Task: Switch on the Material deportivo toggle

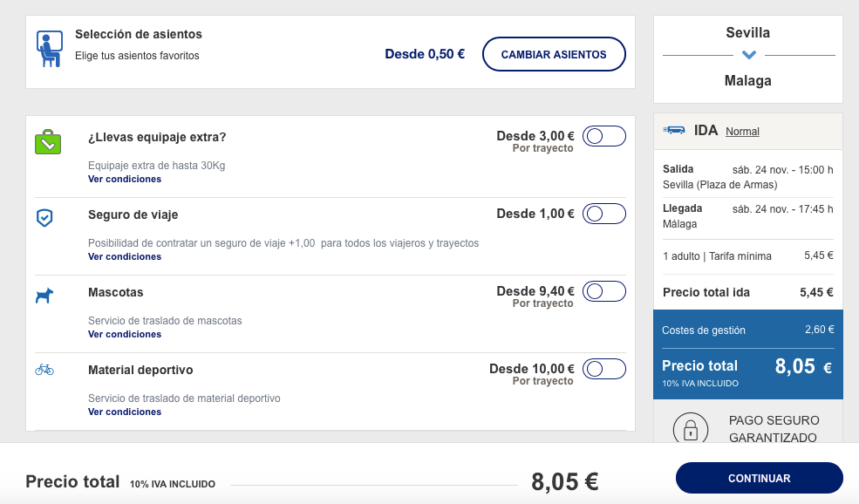Action: click(604, 369)
